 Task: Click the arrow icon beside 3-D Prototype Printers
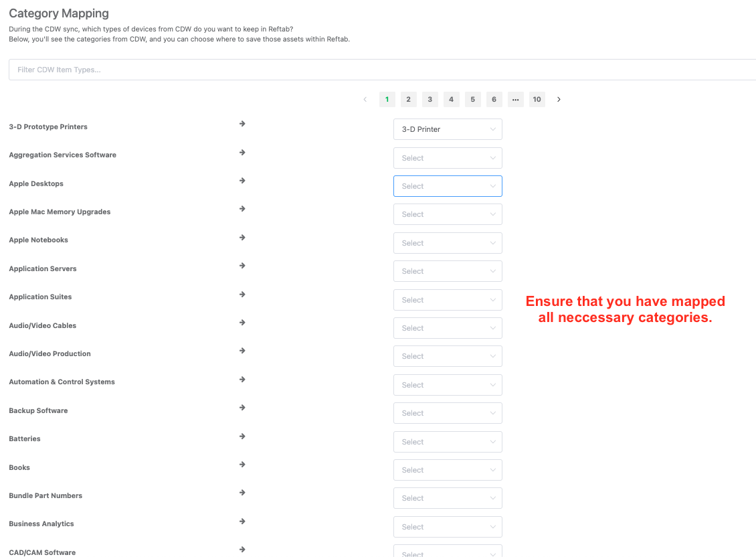[x=242, y=124]
